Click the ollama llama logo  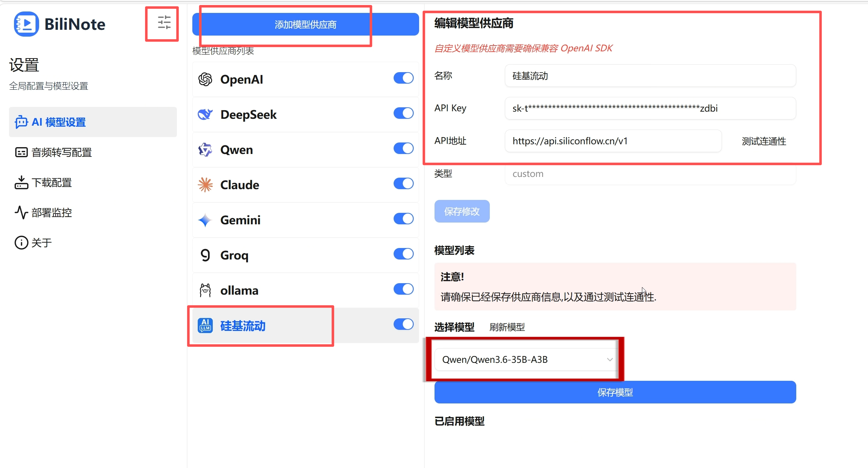(205, 290)
